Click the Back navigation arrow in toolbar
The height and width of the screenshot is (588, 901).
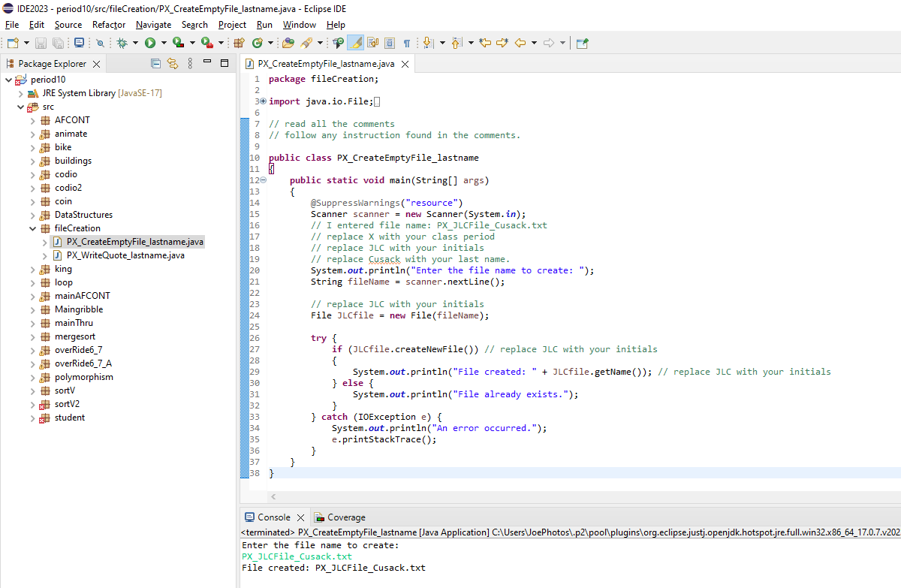[x=520, y=44]
